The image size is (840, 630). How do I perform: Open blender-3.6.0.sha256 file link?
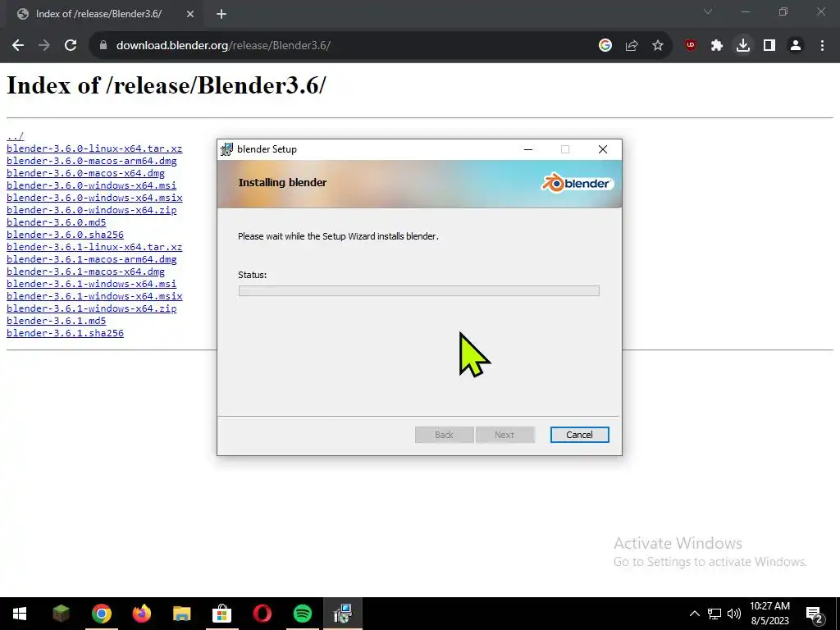point(66,235)
